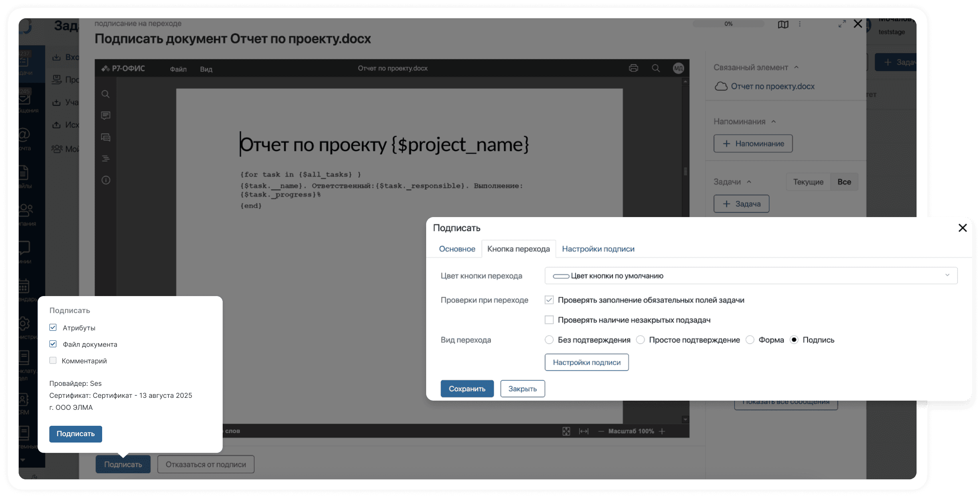980x498 pixels.
Task: Switch to the Настройки подписи tab
Action: [598, 249]
